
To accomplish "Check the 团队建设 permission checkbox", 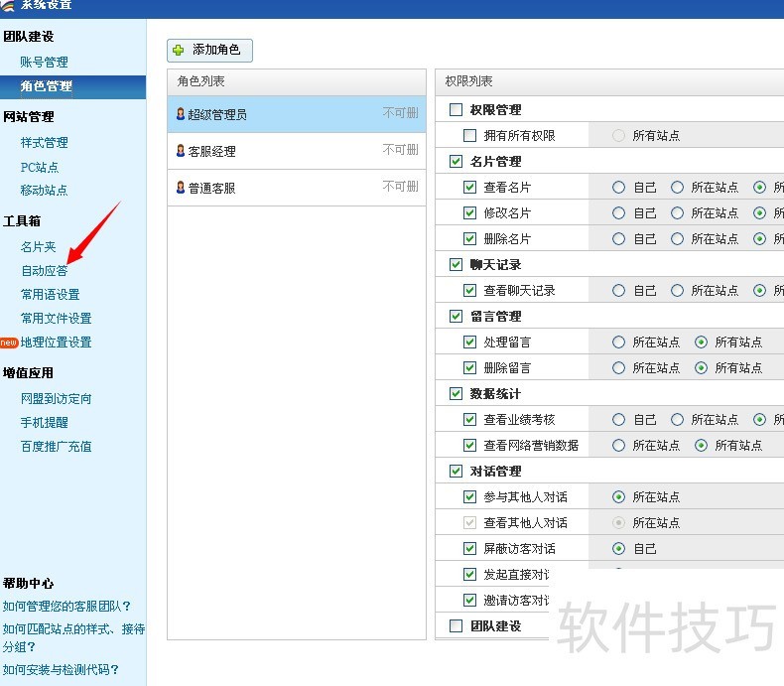I will 457,626.
